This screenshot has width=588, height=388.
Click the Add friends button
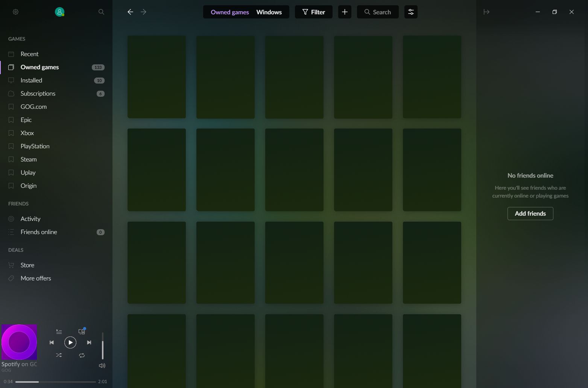coord(530,213)
